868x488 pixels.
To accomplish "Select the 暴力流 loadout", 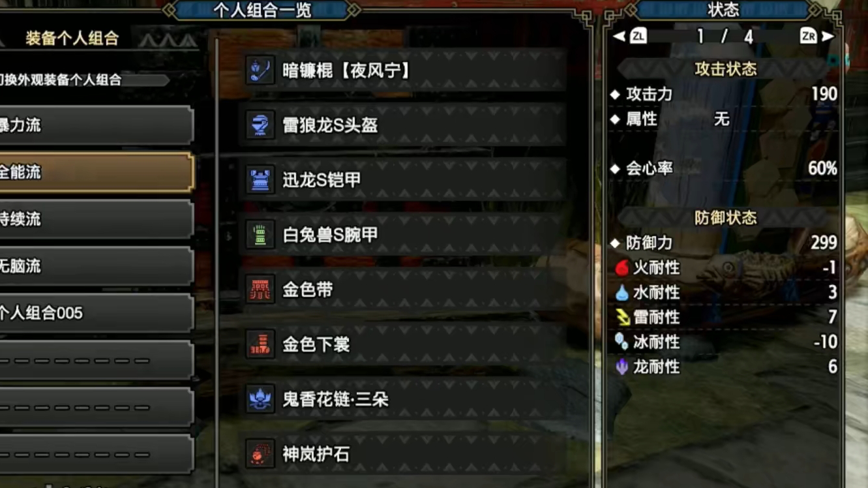I will 96,125.
